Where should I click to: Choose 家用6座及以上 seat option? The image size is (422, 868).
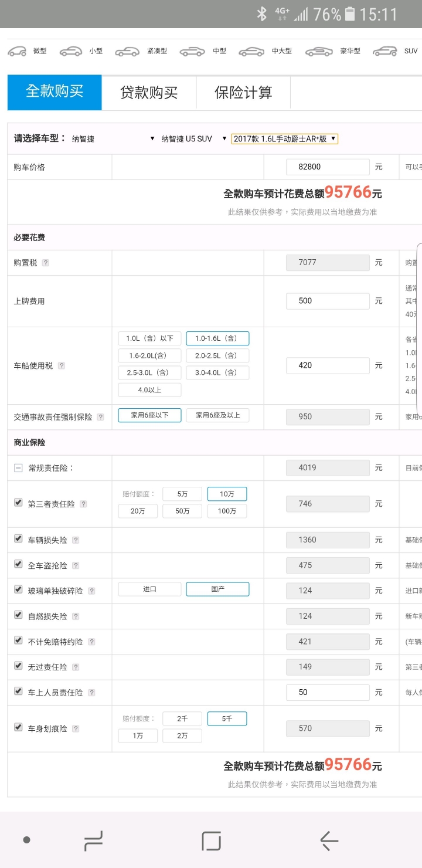point(217,415)
